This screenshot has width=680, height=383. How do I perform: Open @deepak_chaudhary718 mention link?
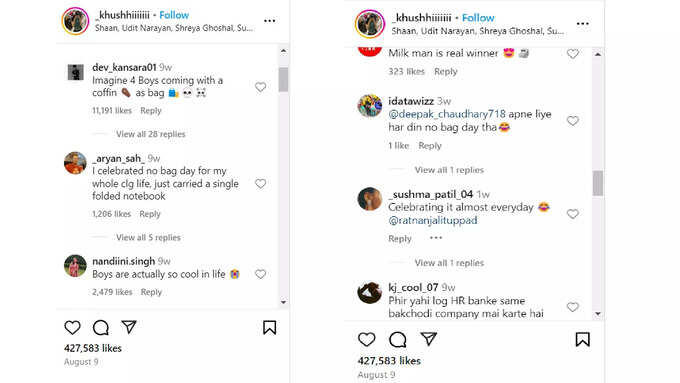[x=447, y=114]
